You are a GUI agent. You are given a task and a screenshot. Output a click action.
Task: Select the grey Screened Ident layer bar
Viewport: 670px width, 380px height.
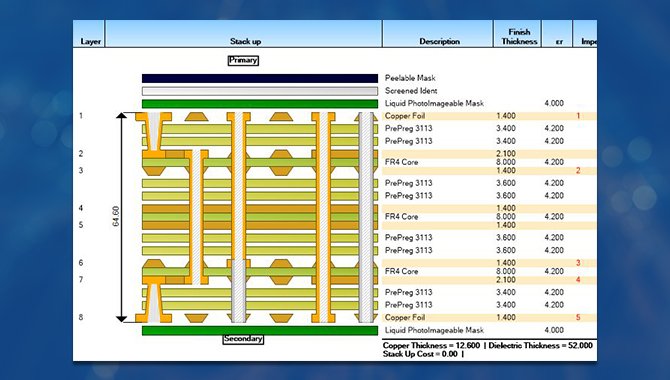[260, 91]
